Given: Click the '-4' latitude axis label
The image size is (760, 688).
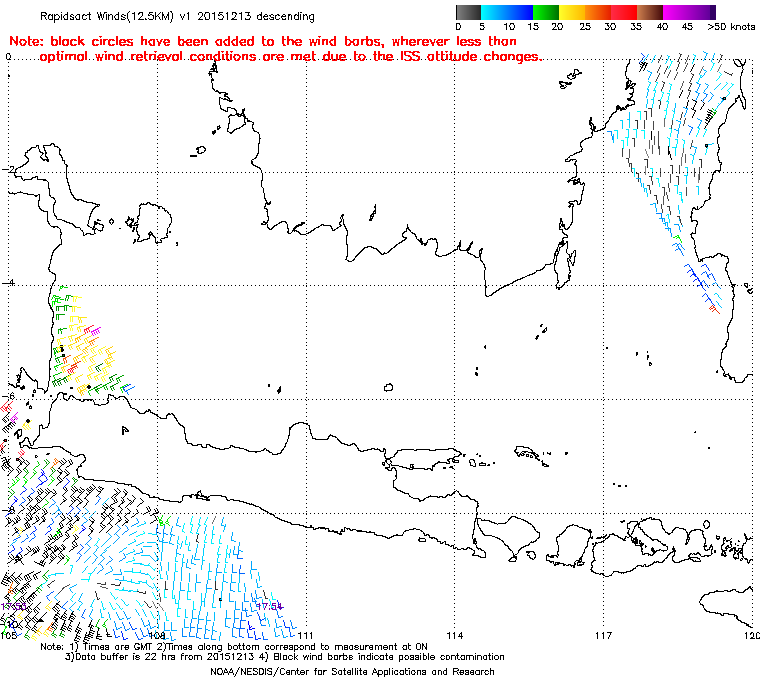Looking at the screenshot, I should [x=9, y=283].
